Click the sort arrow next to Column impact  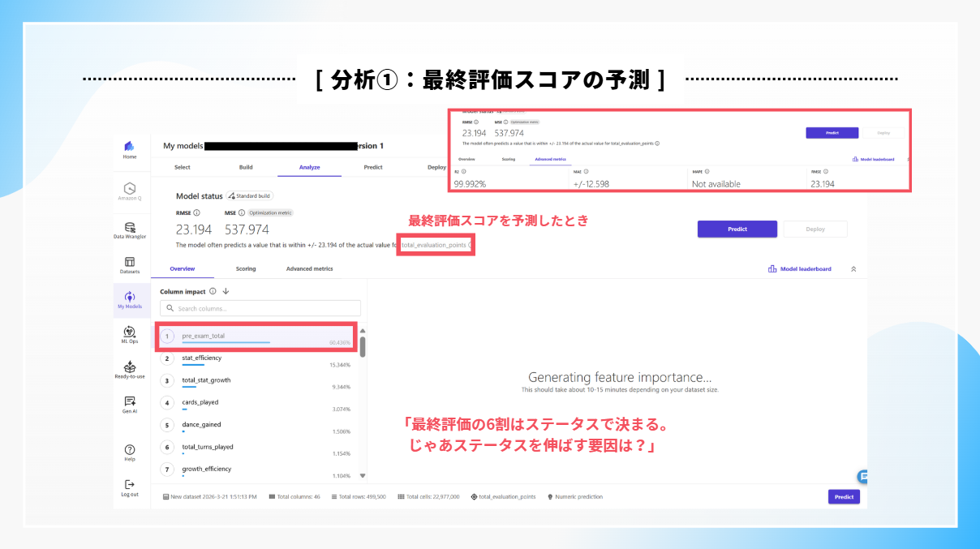point(226,291)
